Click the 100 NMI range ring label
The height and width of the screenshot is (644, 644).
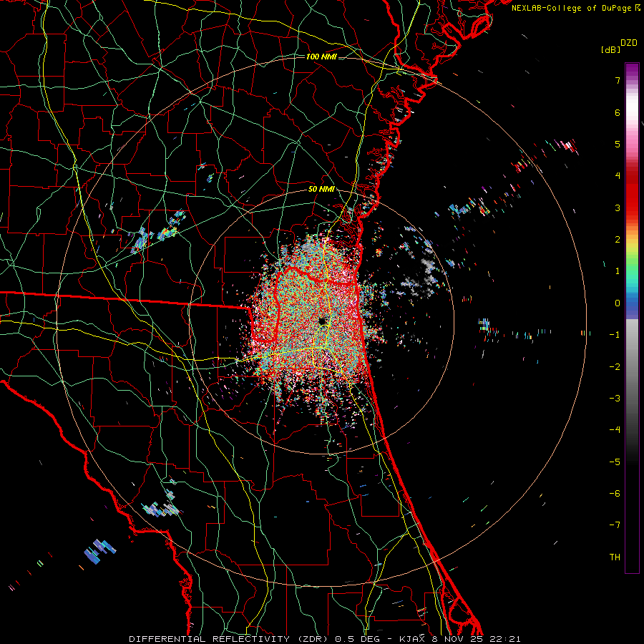coord(321,57)
